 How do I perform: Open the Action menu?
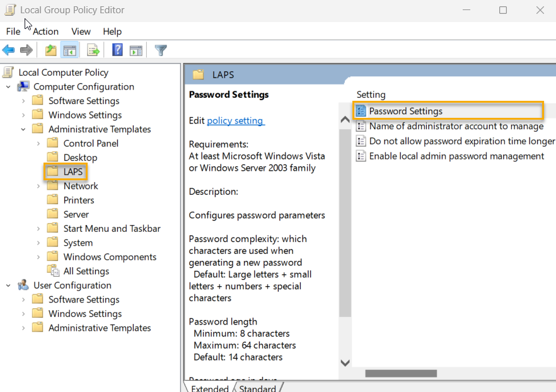tap(45, 31)
